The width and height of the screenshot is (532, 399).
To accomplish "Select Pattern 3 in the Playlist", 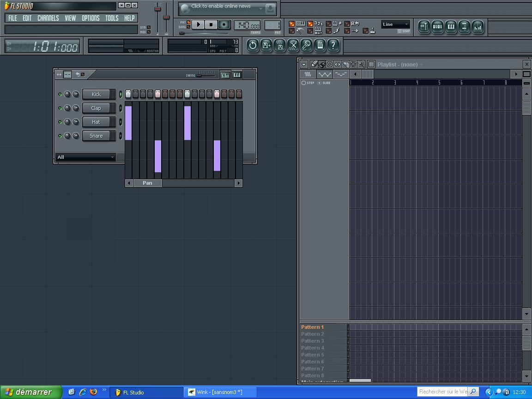I will [313, 341].
